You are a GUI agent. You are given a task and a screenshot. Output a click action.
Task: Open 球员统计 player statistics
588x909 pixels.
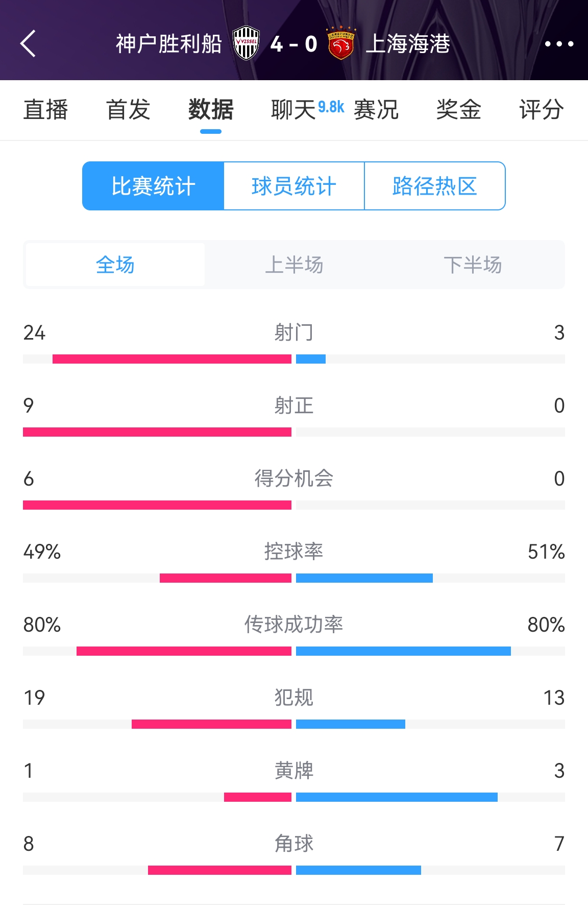point(294,186)
